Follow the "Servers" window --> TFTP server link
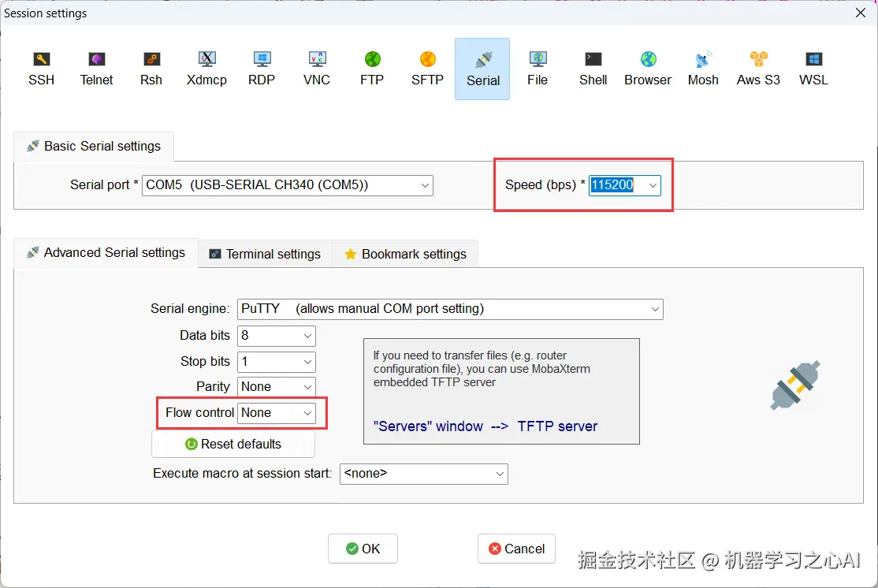This screenshot has width=878, height=588. pyautogui.click(x=485, y=426)
